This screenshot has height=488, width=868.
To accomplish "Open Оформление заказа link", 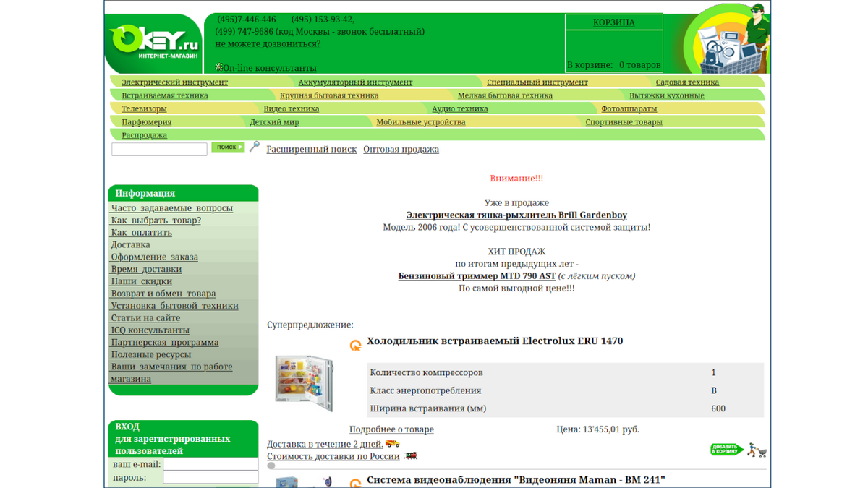I will click(x=154, y=257).
